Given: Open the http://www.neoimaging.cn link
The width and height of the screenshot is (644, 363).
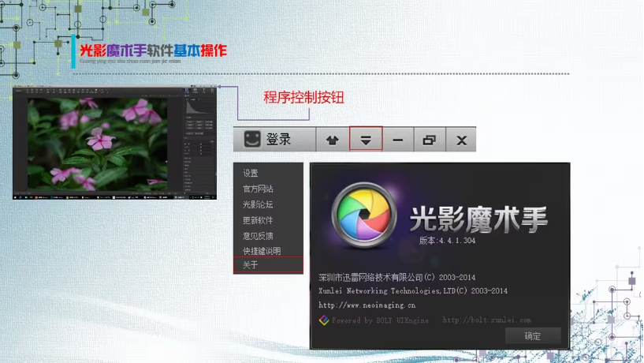Looking at the screenshot, I should [x=367, y=305].
